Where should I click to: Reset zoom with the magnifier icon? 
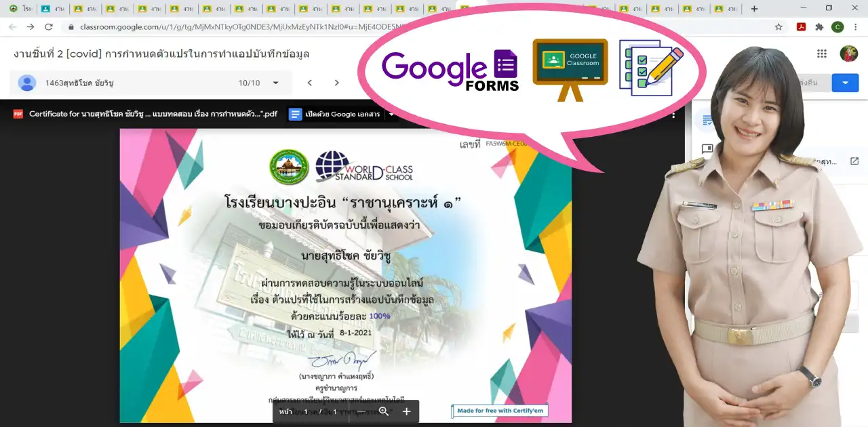(x=384, y=411)
